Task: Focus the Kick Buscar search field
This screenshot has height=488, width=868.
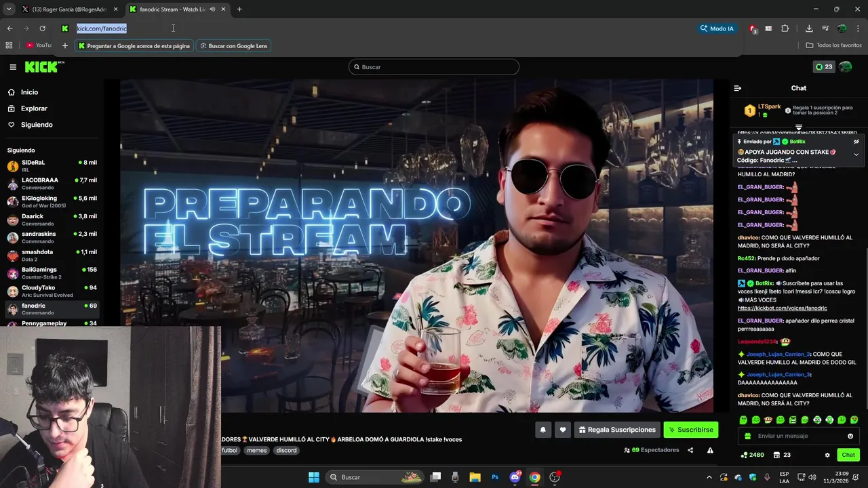Action: pyautogui.click(x=434, y=67)
